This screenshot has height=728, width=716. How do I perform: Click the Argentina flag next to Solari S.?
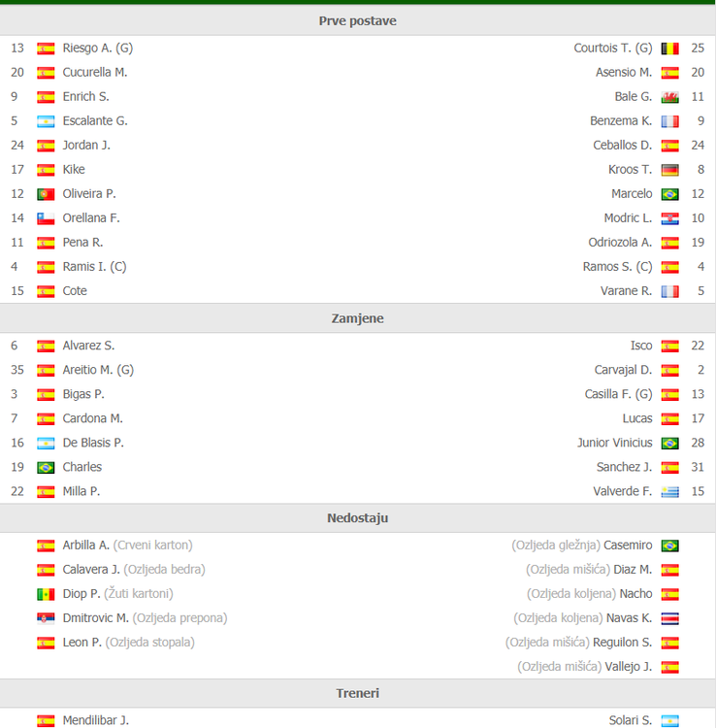(669, 720)
